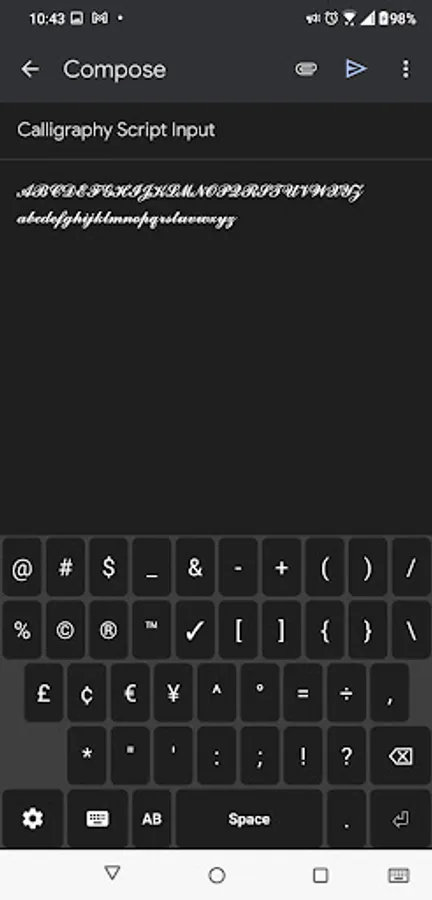Viewport: 432px width, 900px height.
Task: Send the email with the arrow icon
Action: (356, 69)
